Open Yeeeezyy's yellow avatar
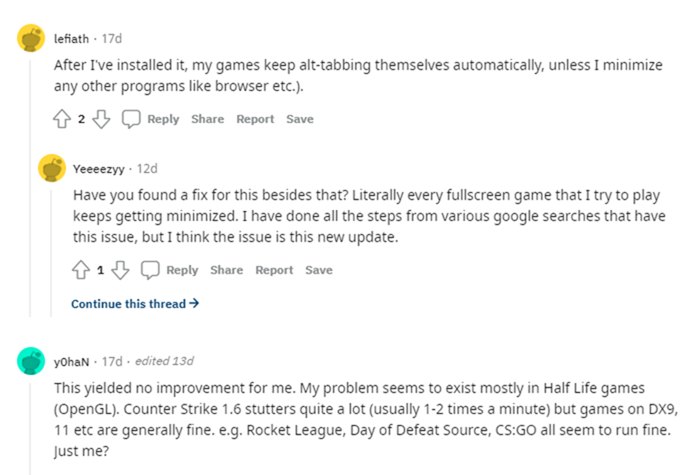 tap(52, 168)
